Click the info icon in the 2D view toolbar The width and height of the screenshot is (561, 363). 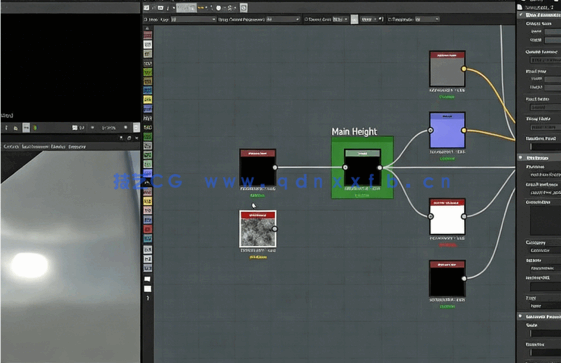point(6,128)
